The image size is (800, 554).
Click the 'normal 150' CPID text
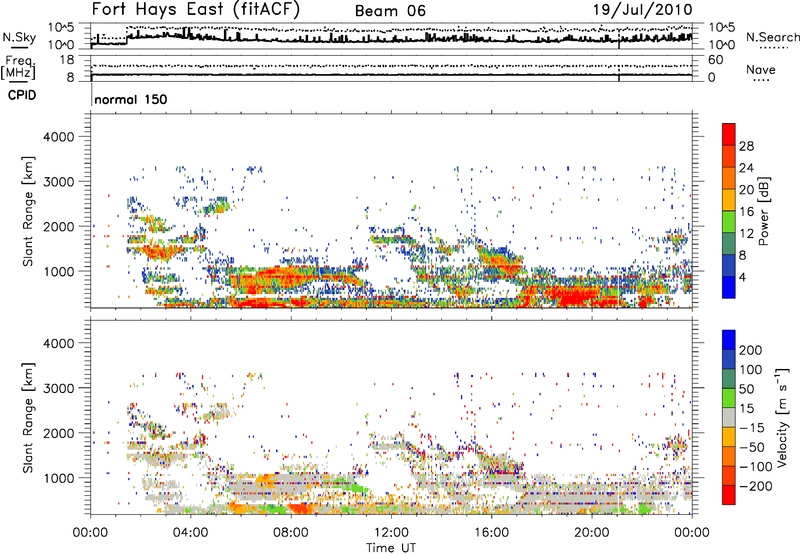[131, 99]
